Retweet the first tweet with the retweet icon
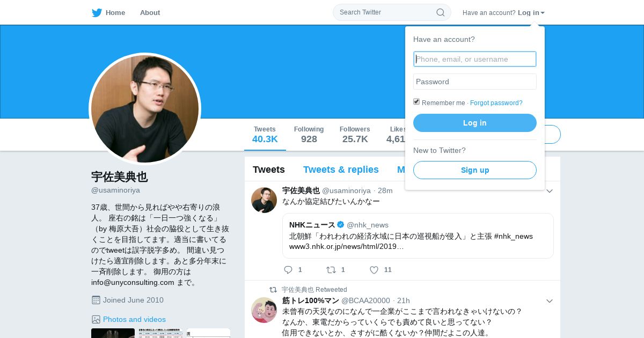644x338 pixels. click(x=331, y=270)
